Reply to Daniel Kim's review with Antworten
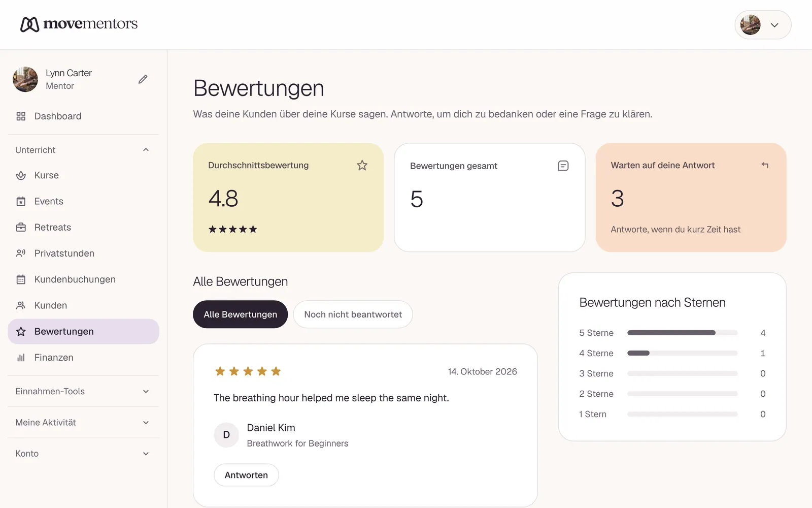This screenshot has width=812, height=508. click(246, 475)
